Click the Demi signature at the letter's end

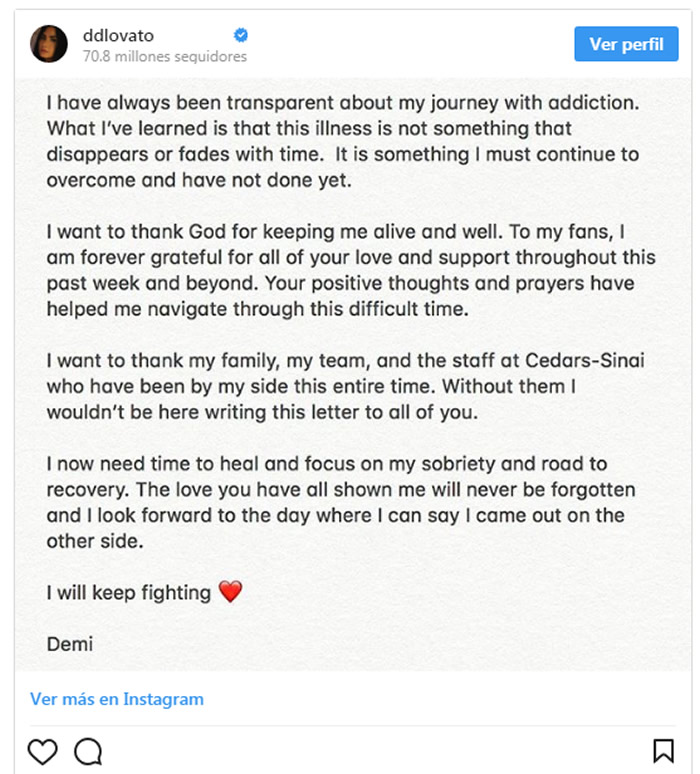[x=70, y=644]
